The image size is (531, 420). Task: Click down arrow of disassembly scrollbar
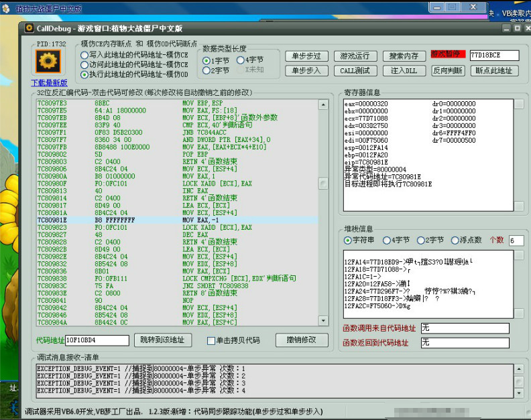pos(323,320)
